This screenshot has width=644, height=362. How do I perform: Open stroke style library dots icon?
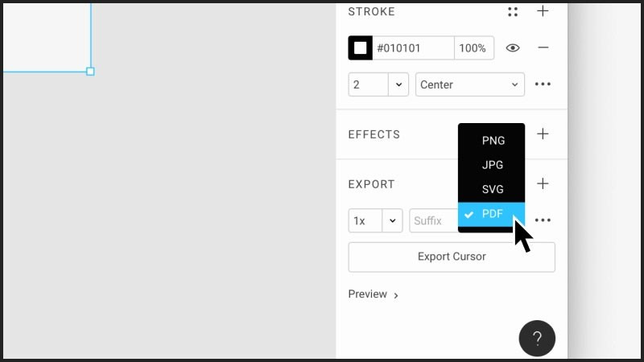(x=513, y=11)
